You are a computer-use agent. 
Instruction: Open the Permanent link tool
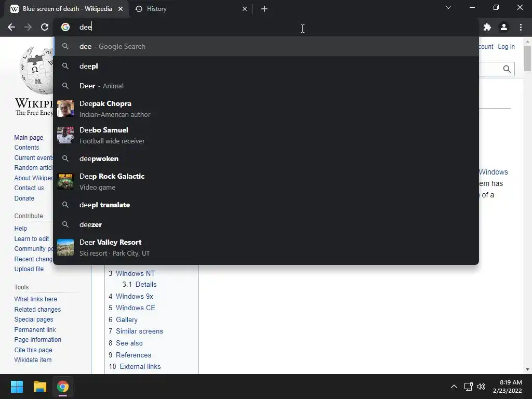point(35,329)
